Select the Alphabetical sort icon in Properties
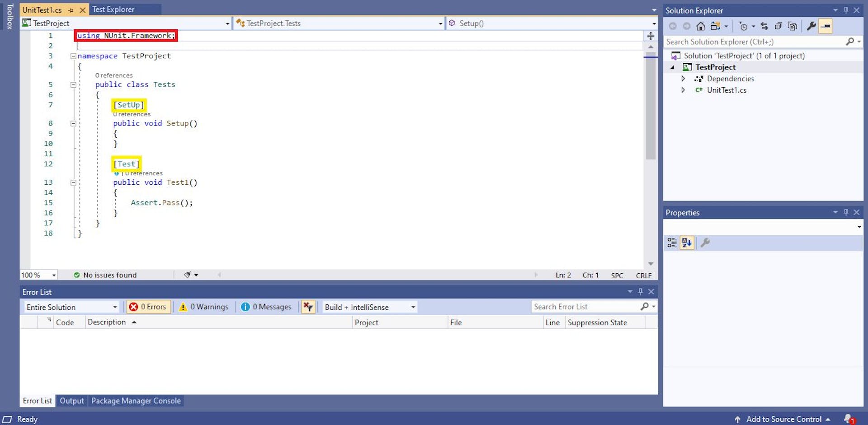868x425 pixels. coord(686,243)
